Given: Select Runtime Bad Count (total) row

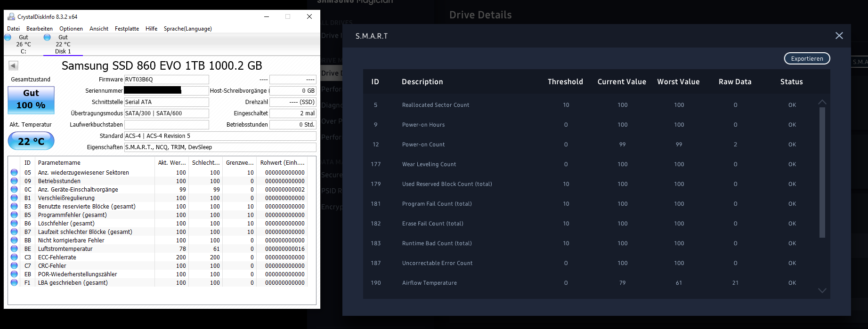Looking at the screenshot, I should 591,243.
